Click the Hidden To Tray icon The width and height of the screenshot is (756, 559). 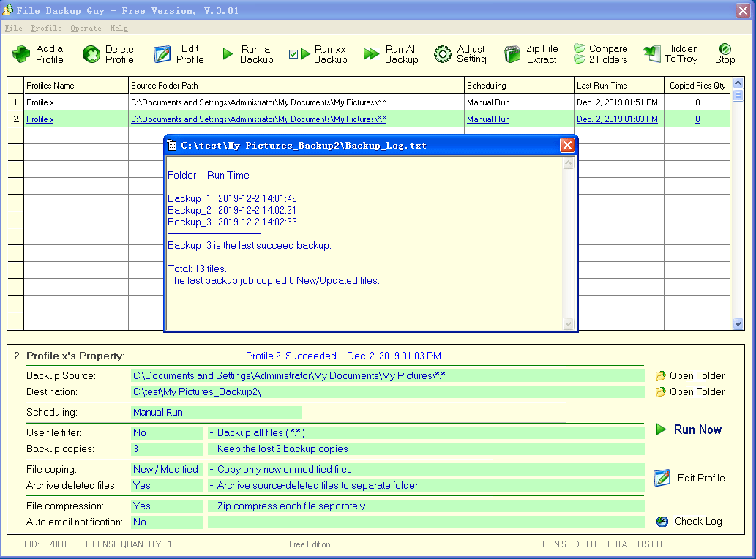tap(652, 54)
